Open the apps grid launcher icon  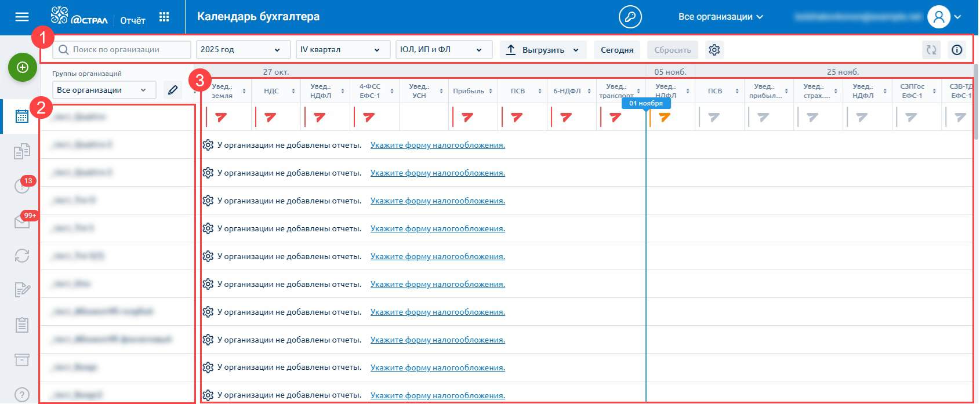click(164, 17)
